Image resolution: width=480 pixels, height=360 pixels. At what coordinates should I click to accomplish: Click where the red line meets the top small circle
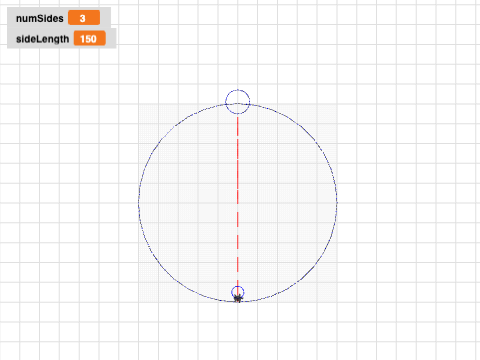coord(238,114)
